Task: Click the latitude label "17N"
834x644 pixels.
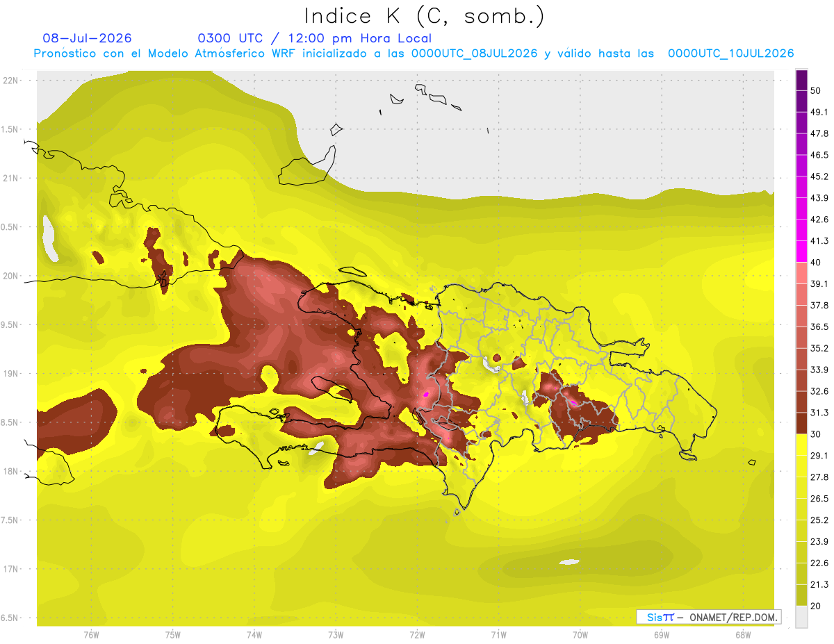Action: tap(11, 569)
